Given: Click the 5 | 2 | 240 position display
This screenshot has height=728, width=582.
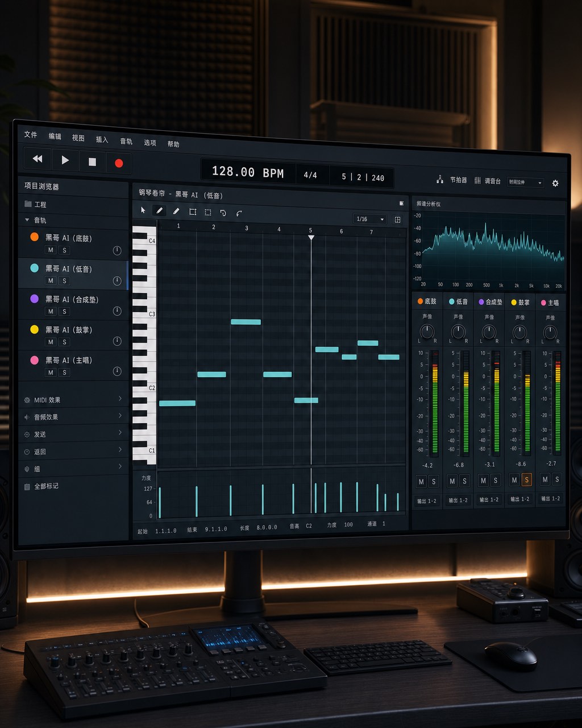Looking at the screenshot, I should click(x=363, y=177).
